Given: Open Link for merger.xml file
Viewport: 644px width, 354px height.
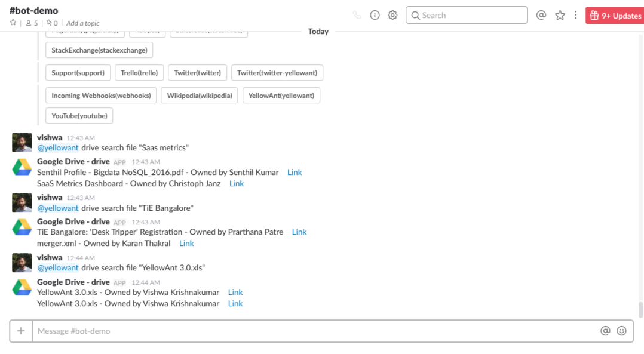Looking at the screenshot, I should pyautogui.click(x=186, y=244).
